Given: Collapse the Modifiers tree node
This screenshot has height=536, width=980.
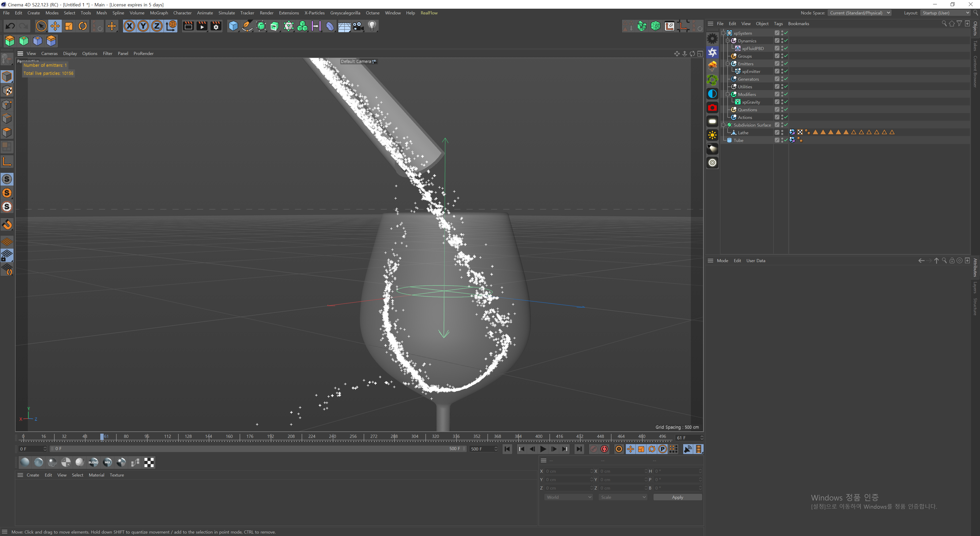Looking at the screenshot, I should 728,94.
